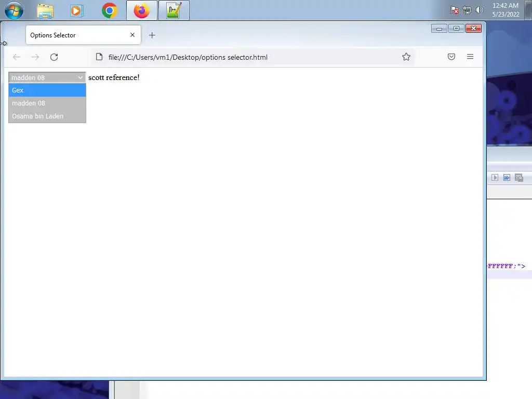This screenshot has width=532, height=399.
Task: Open the Windows Start menu
Action: pyautogui.click(x=14, y=10)
